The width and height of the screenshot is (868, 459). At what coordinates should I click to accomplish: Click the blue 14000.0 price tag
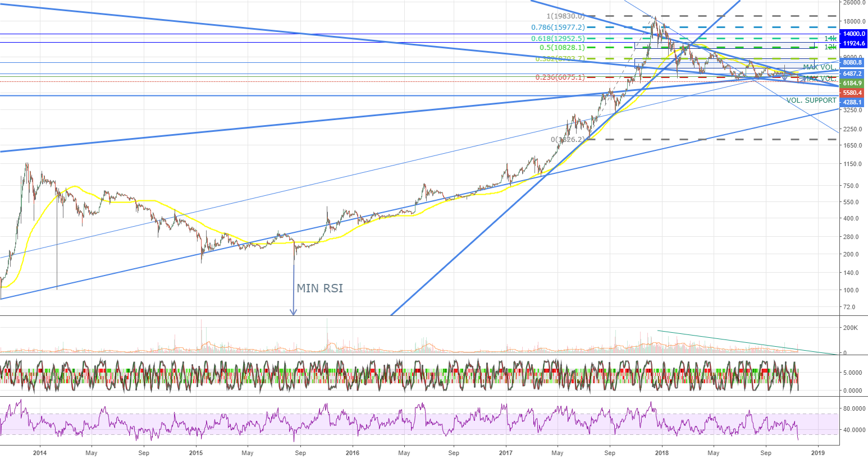click(x=853, y=34)
